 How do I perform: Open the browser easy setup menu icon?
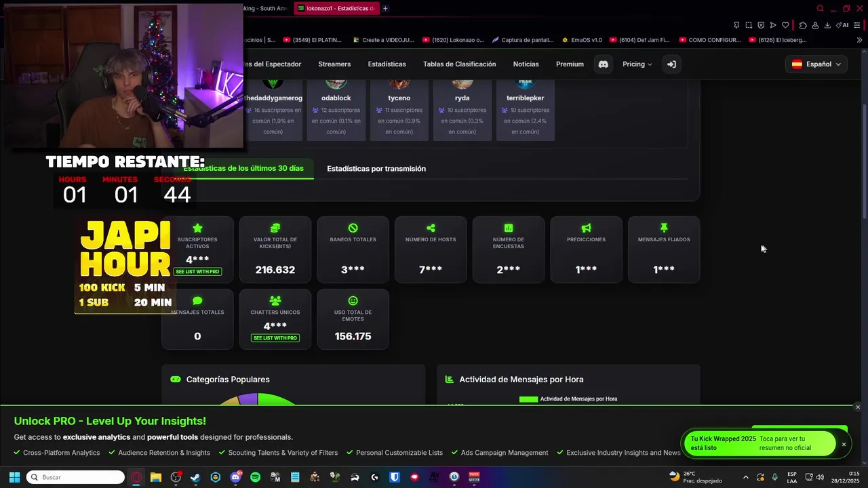click(x=859, y=25)
